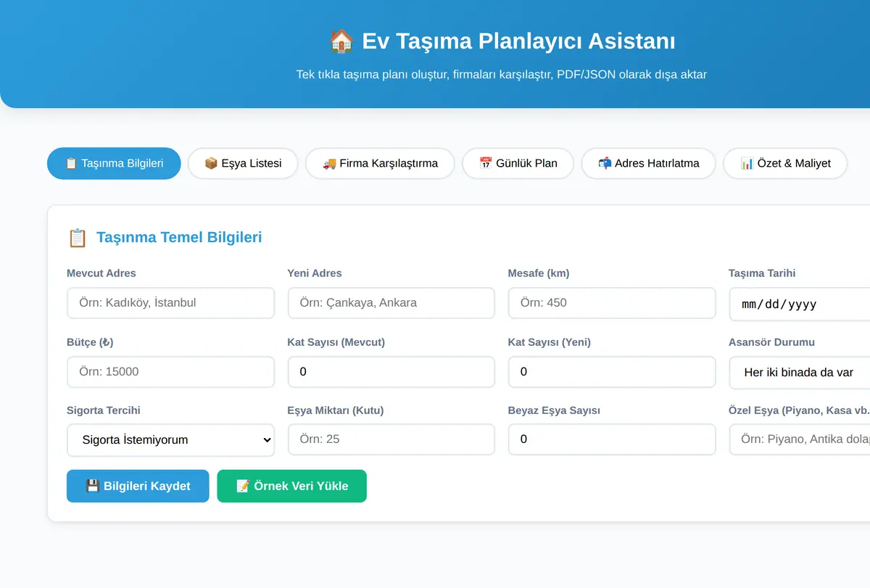Click the 'Ev Taşıma Planlayıcı Asistanı' title
Viewport: 870px width, 588px height.
(518, 41)
